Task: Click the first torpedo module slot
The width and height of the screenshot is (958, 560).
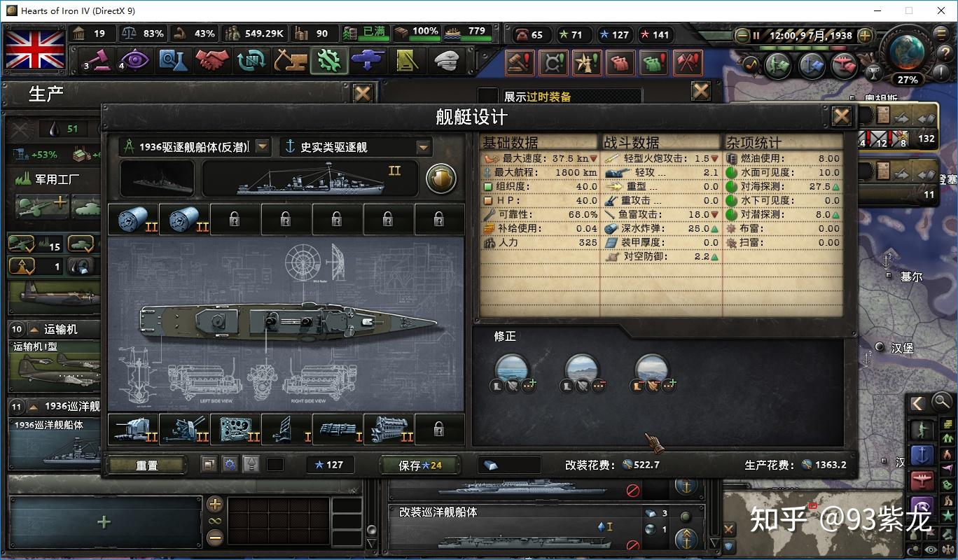Action: click(x=133, y=220)
